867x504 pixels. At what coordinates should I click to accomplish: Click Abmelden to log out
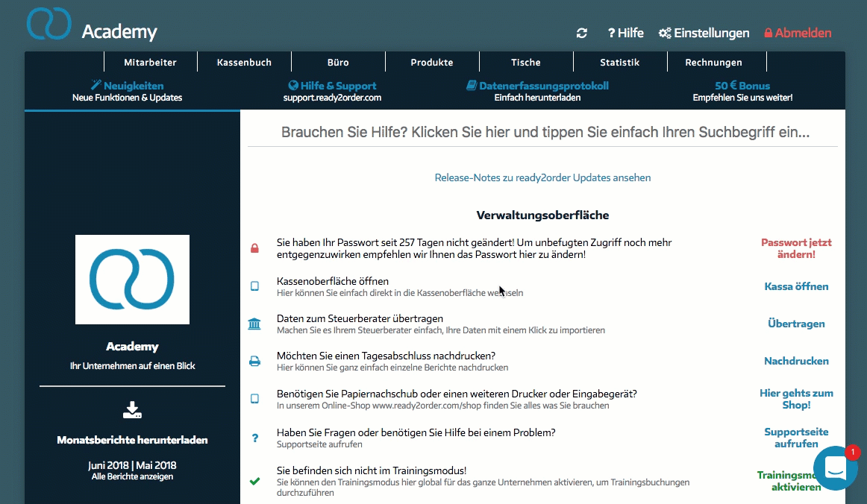pyautogui.click(x=798, y=33)
